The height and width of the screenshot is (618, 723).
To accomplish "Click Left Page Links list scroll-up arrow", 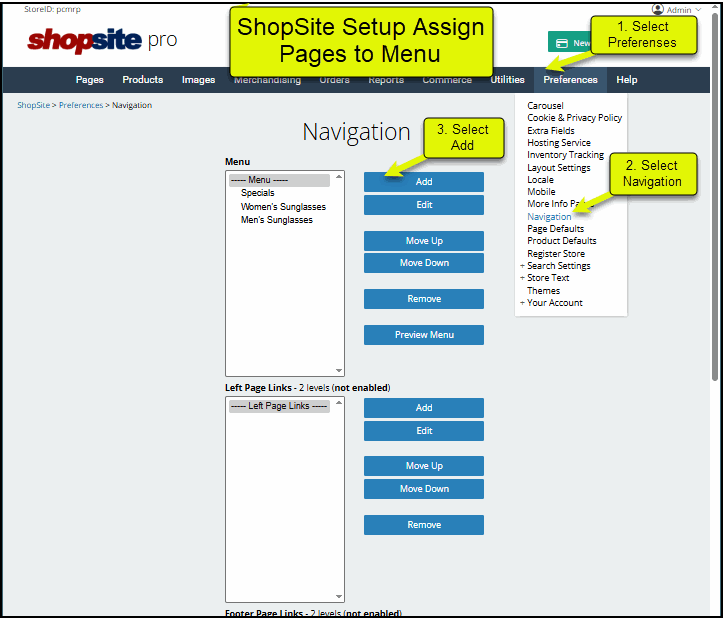I will coord(339,403).
